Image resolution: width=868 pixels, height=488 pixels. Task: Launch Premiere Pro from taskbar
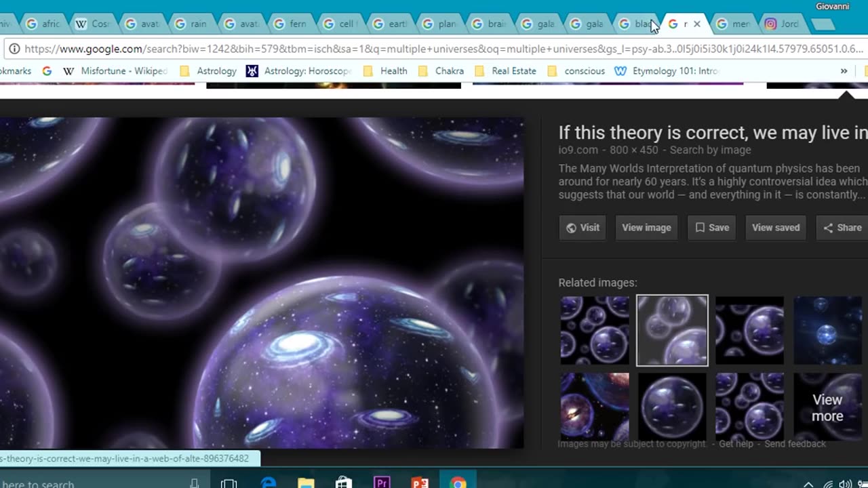pos(382,483)
